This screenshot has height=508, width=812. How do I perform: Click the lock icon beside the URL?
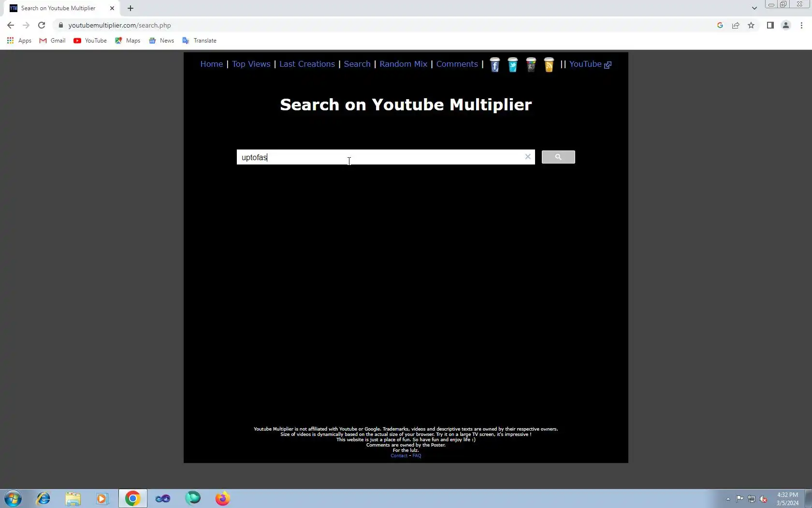(x=60, y=25)
